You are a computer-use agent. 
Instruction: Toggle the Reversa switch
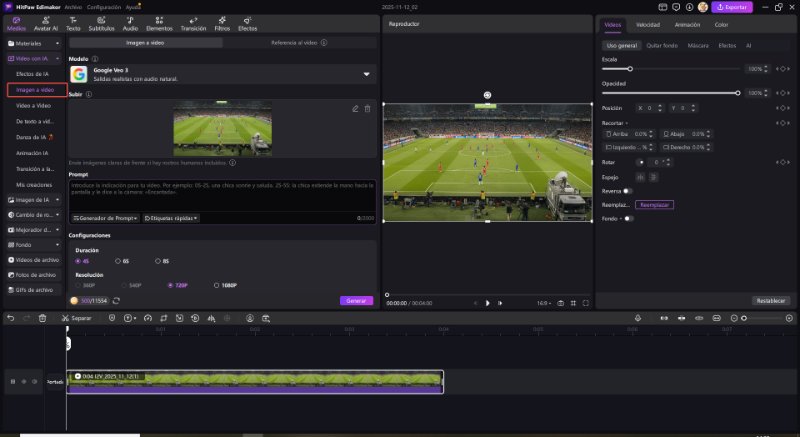coord(627,190)
